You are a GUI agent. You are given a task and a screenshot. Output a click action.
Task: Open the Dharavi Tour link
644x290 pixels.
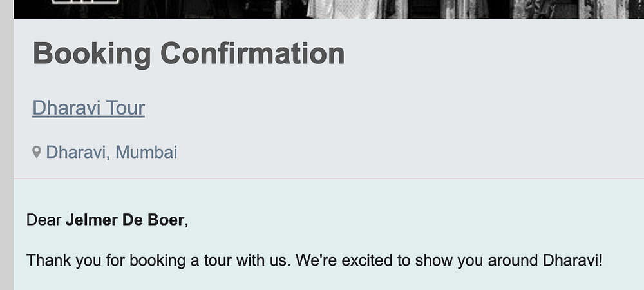click(x=88, y=108)
